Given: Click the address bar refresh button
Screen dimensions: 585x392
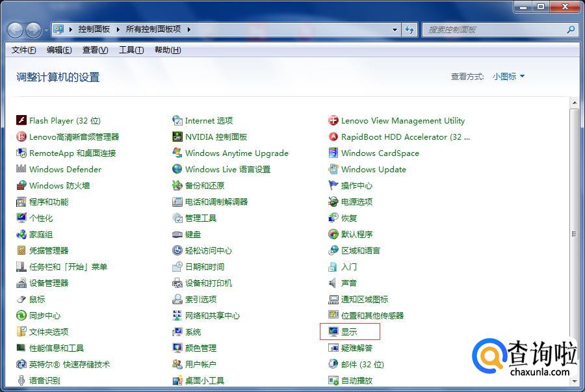Looking at the screenshot, I should click(409, 29).
